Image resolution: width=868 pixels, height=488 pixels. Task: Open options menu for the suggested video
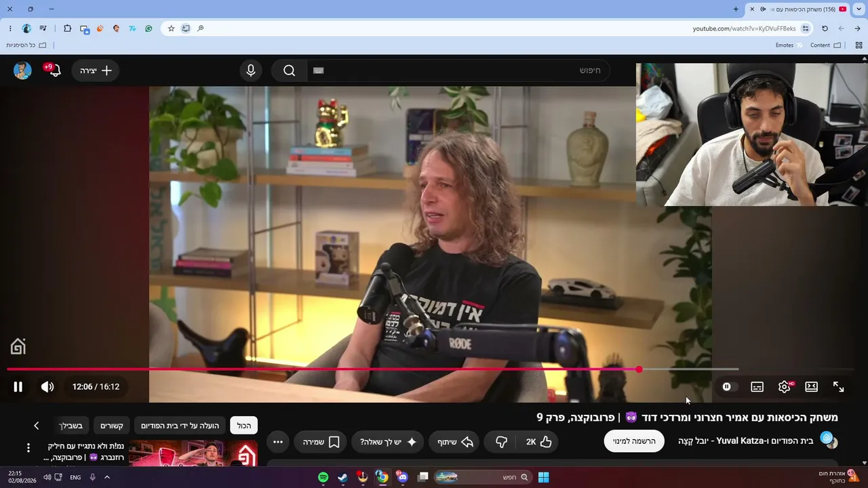coord(28,448)
